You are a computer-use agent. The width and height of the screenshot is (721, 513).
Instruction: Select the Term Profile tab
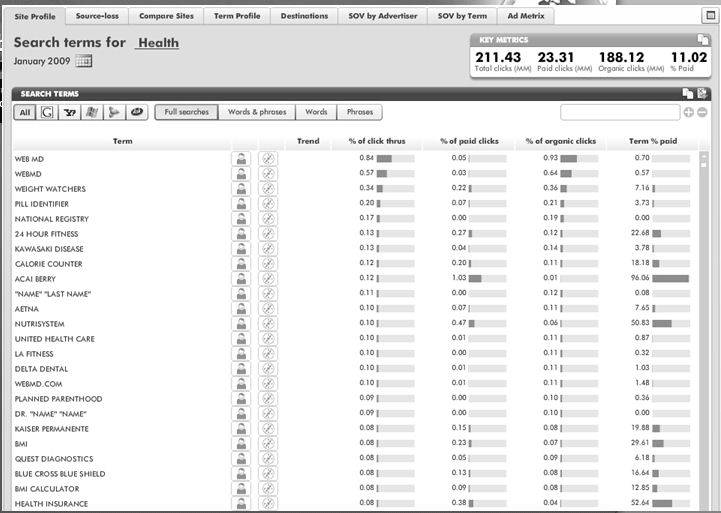click(x=237, y=16)
